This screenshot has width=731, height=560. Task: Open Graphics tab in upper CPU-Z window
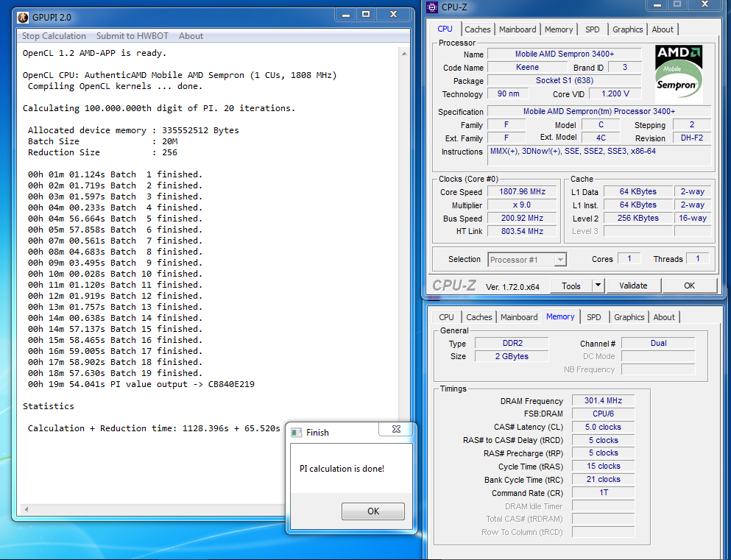click(x=627, y=29)
